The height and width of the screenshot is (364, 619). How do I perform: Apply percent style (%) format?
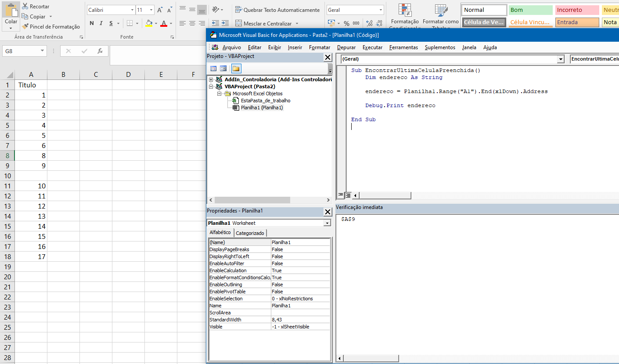(346, 23)
